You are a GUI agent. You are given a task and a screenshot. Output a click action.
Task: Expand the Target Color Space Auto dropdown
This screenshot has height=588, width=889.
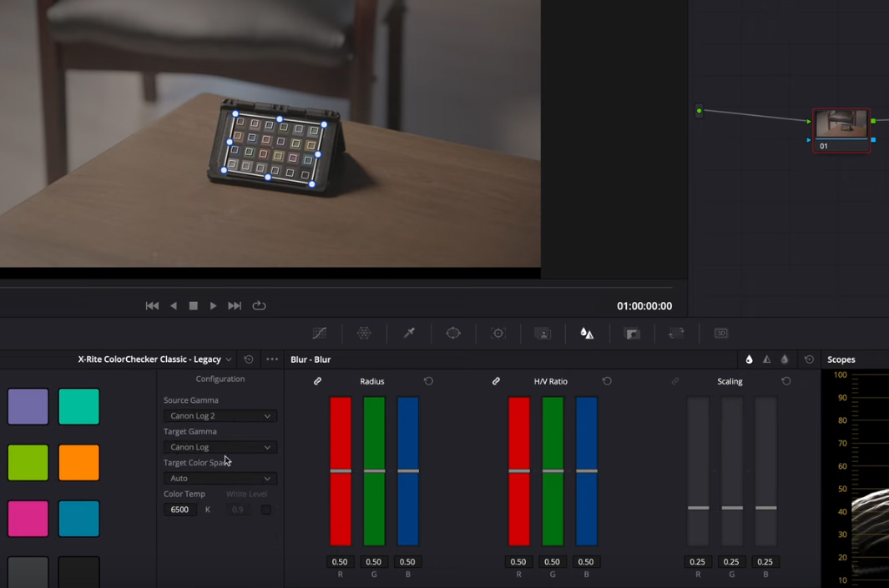pos(220,478)
